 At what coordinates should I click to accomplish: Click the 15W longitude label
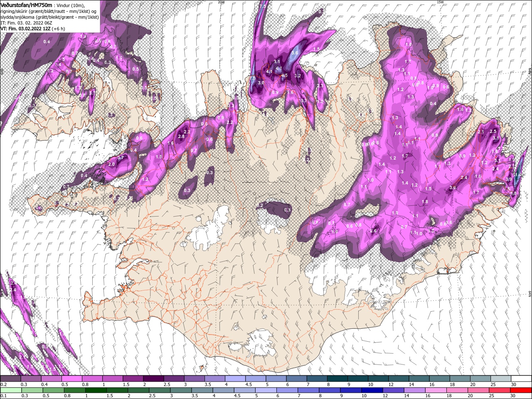[x=440, y=2]
